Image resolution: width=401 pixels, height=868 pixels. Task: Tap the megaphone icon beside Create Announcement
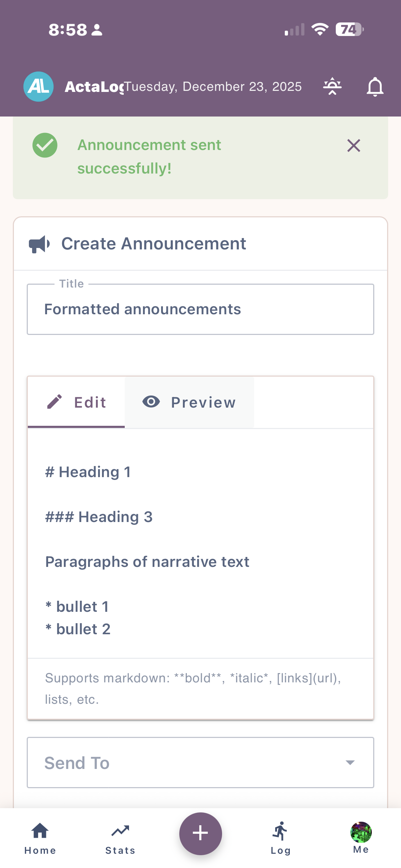point(39,244)
